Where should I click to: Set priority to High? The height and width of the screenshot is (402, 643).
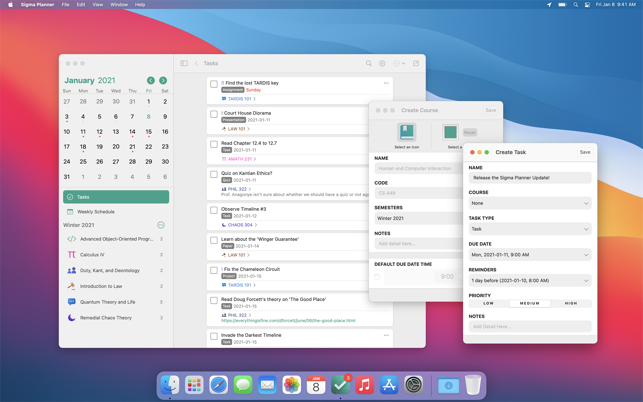pyautogui.click(x=571, y=304)
